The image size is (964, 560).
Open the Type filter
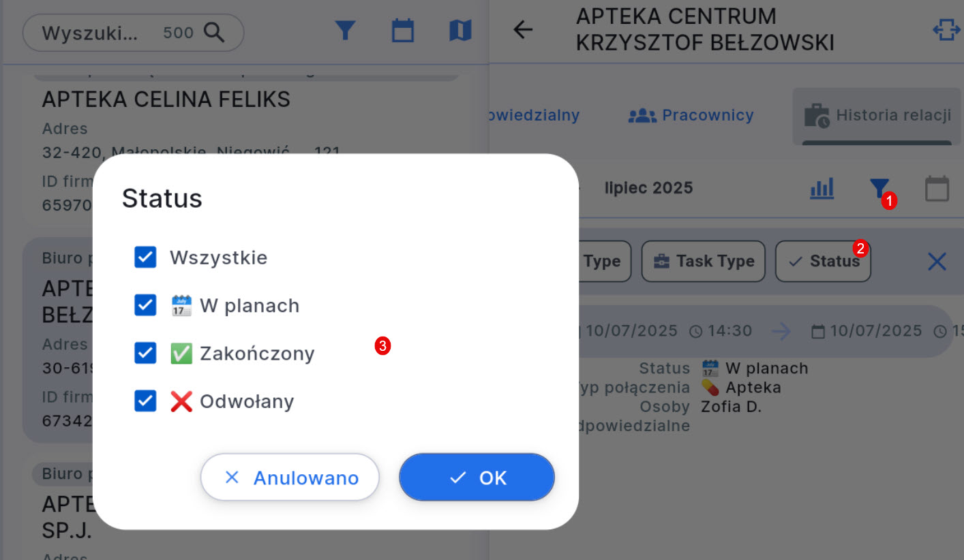(603, 261)
